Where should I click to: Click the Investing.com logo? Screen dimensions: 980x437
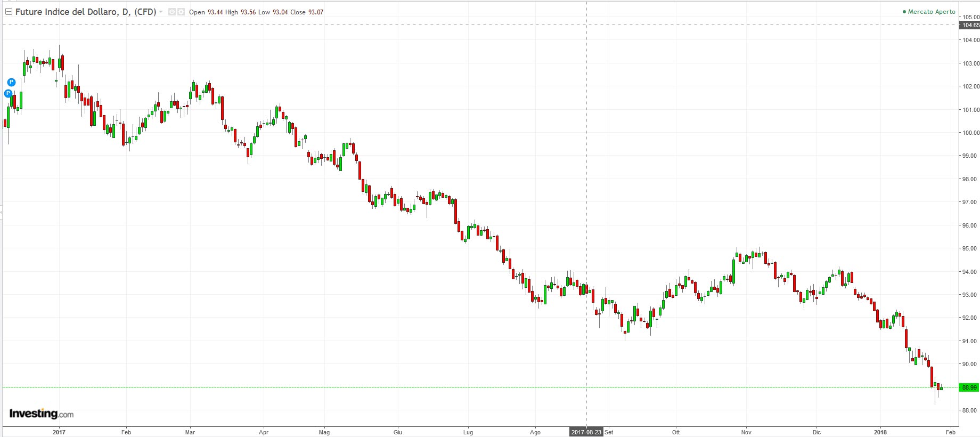(x=42, y=414)
